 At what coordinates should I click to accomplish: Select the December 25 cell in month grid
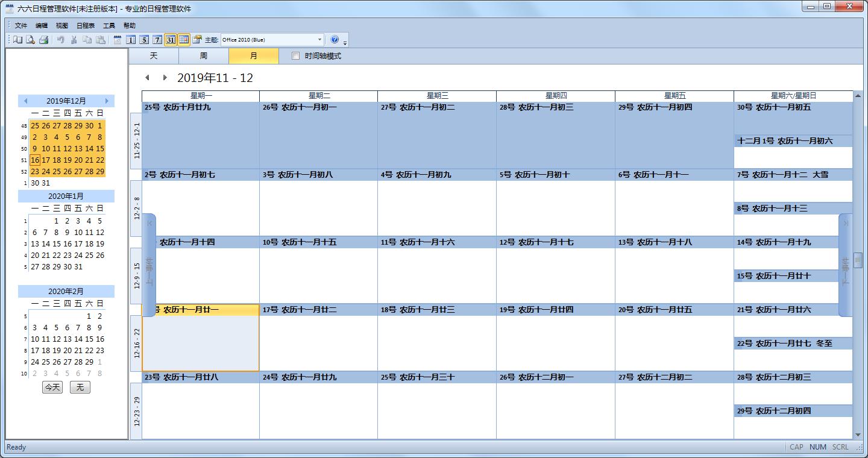pyautogui.click(x=437, y=407)
